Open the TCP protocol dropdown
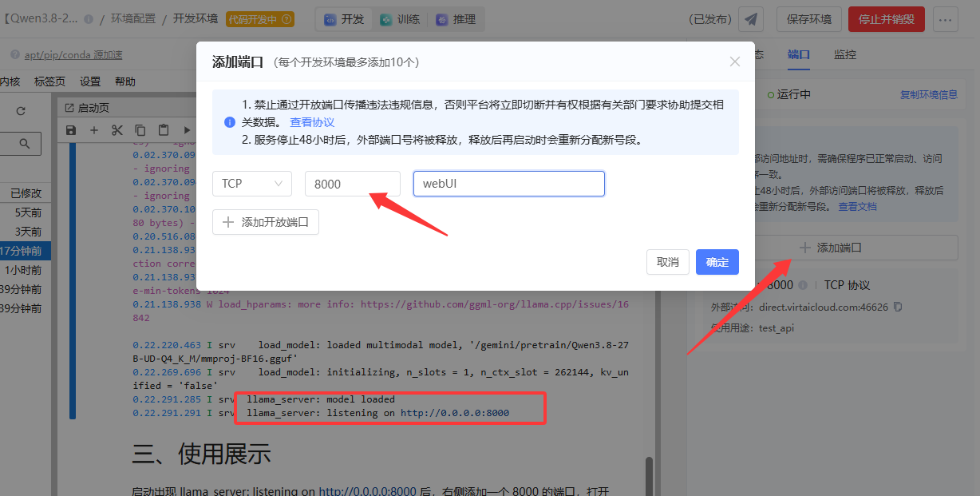Viewport: 980px width, 496px height. (x=252, y=184)
